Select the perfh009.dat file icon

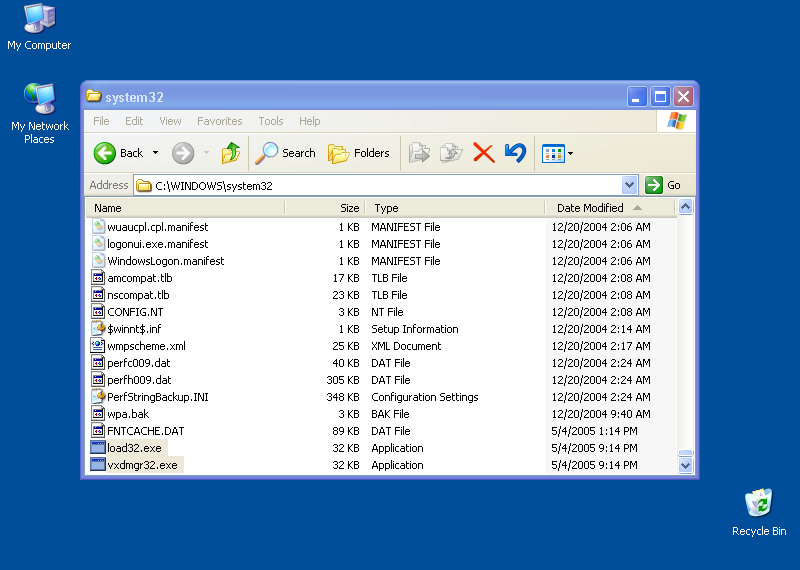pyautogui.click(x=98, y=380)
